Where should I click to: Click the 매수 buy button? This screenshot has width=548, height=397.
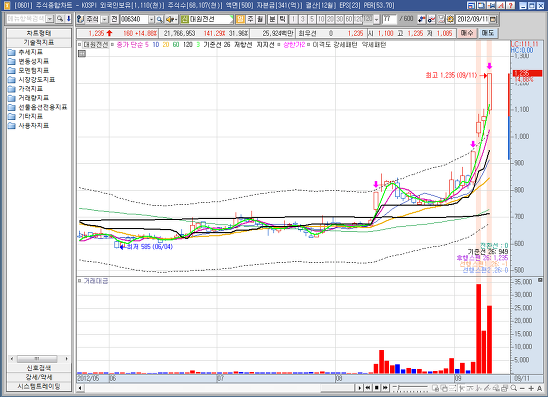[x=467, y=33]
